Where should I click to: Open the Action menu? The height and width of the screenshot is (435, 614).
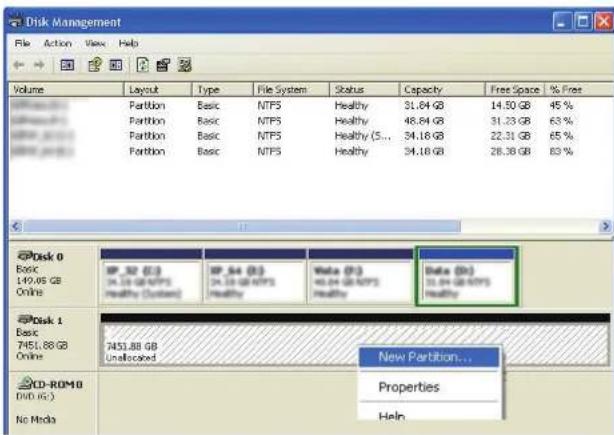pos(58,43)
